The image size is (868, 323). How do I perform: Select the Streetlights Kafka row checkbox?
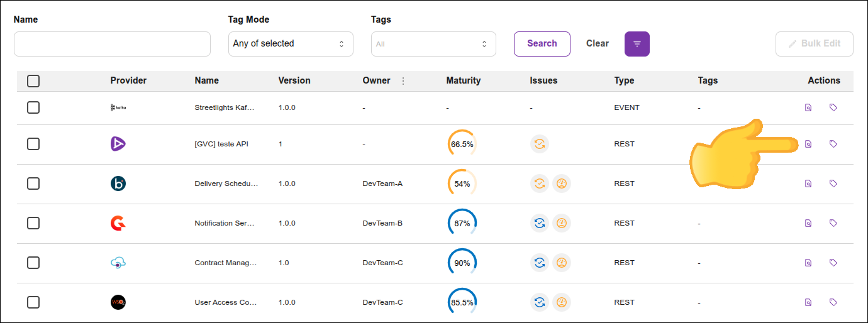33,107
